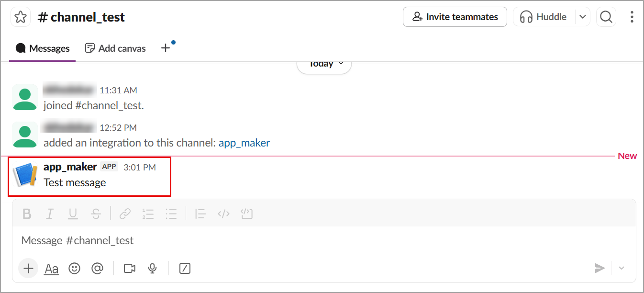Expand send options chevron
Viewport: 644px width, 293px height.
tap(622, 268)
